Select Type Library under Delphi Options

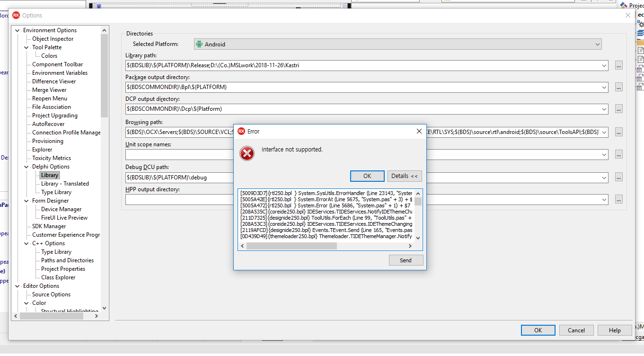(x=56, y=192)
